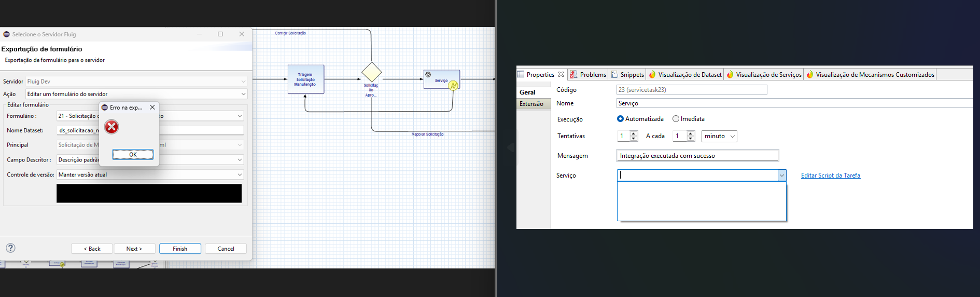Switch to the Problems tab
This screenshot has width=980, height=297.
pyautogui.click(x=588, y=75)
